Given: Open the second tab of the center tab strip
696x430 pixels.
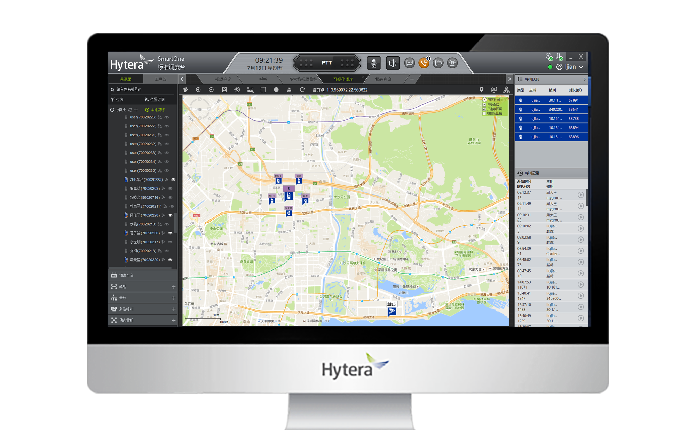Looking at the screenshot, I should (x=263, y=79).
